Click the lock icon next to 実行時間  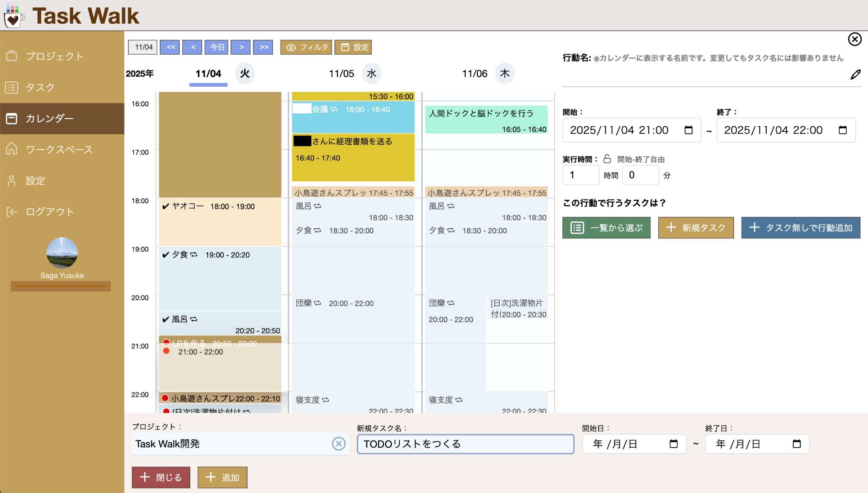click(x=607, y=159)
